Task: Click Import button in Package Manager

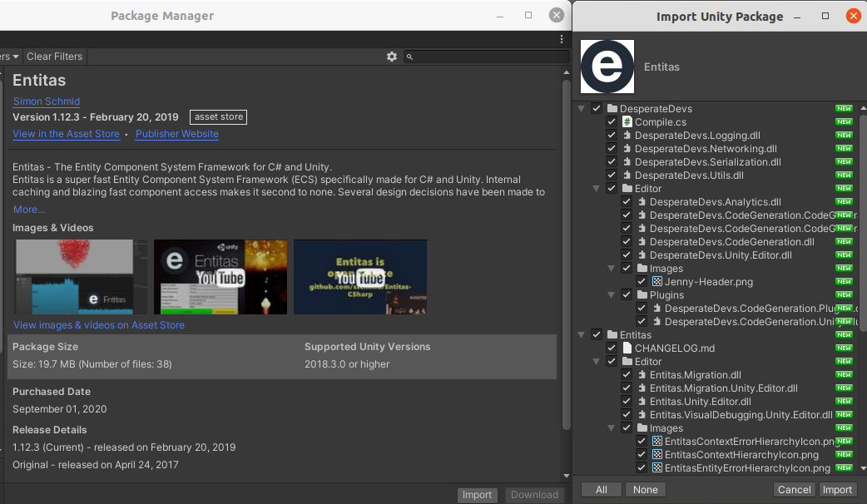Action: [477, 495]
